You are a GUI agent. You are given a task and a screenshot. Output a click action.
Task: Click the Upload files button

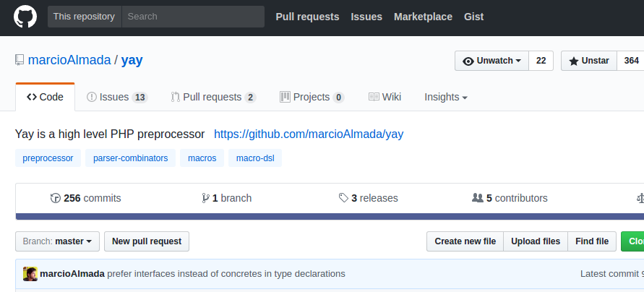[536, 241]
